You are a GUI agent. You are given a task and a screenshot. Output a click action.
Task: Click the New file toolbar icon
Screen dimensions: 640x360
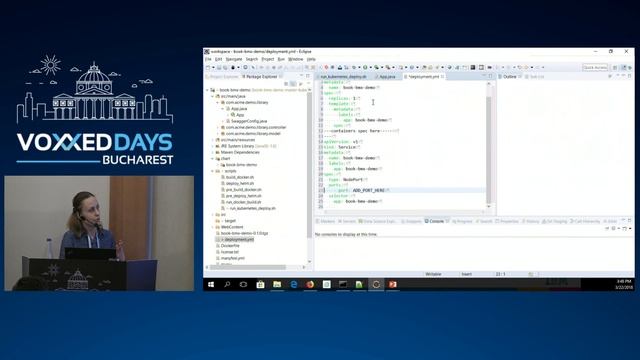(209, 67)
